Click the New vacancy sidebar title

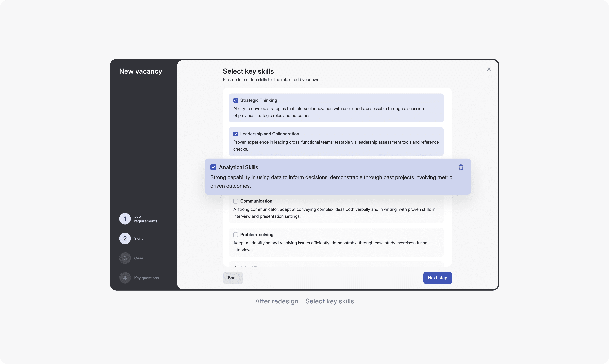(140, 71)
